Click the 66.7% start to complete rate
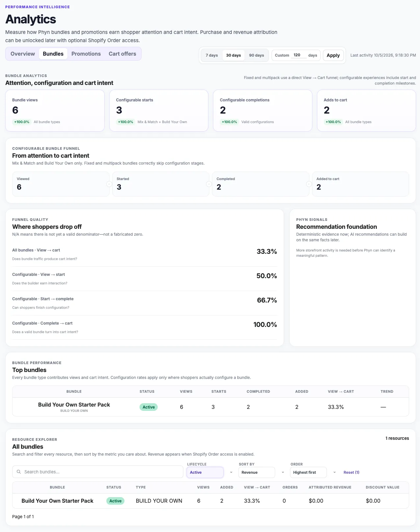The width and height of the screenshot is (420, 532). tap(267, 300)
